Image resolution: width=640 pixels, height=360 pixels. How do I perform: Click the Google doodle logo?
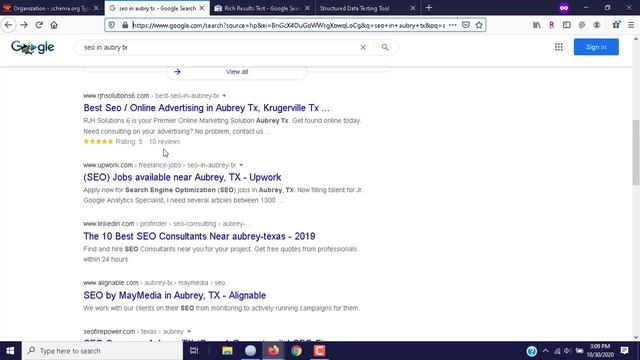pos(33,47)
